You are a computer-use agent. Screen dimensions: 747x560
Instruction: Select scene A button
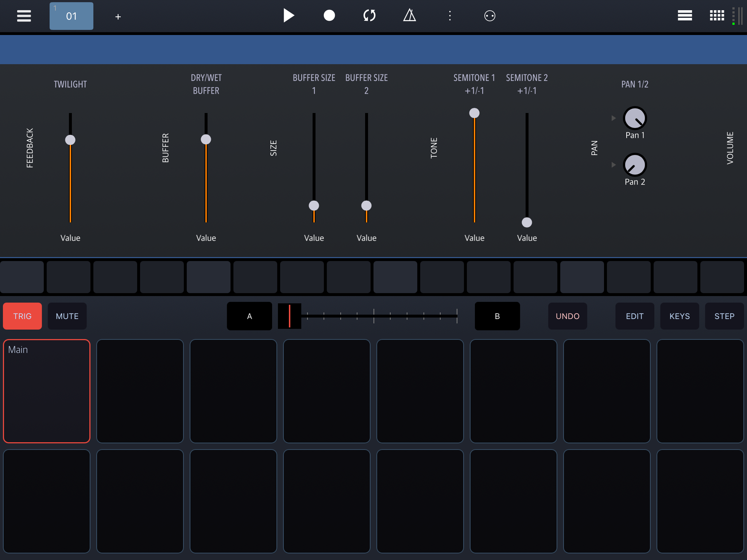point(249,316)
